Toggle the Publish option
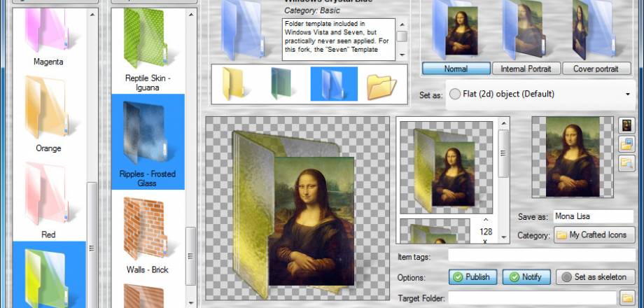Screen dimensions: 644x308 (x=471, y=277)
